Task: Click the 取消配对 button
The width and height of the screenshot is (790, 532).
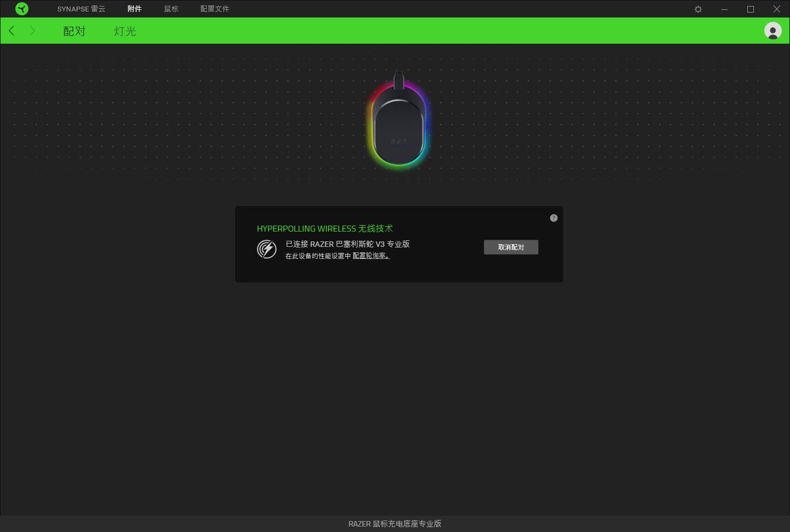Action: pos(511,247)
